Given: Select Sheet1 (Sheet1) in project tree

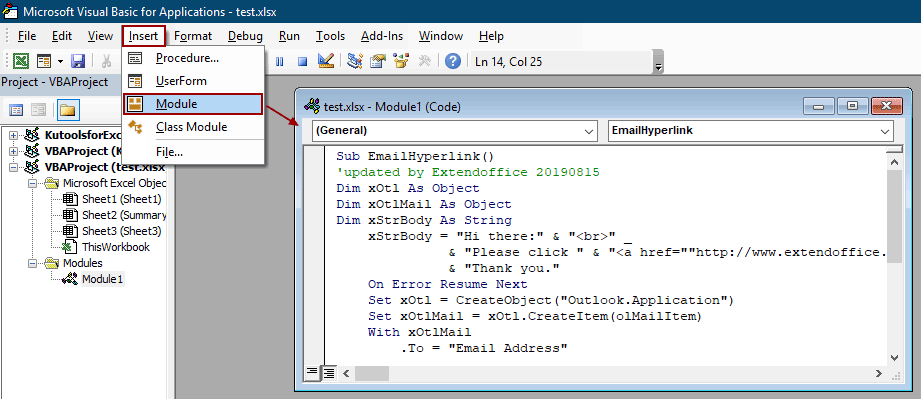Looking at the screenshot, I should coord(122,199).
